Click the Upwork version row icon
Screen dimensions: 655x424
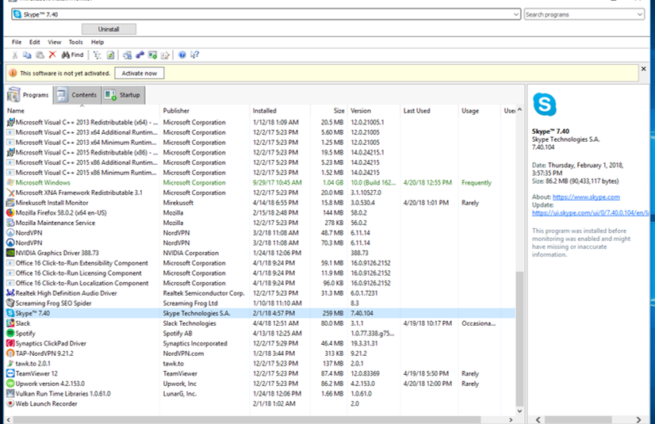coord(10,383)
